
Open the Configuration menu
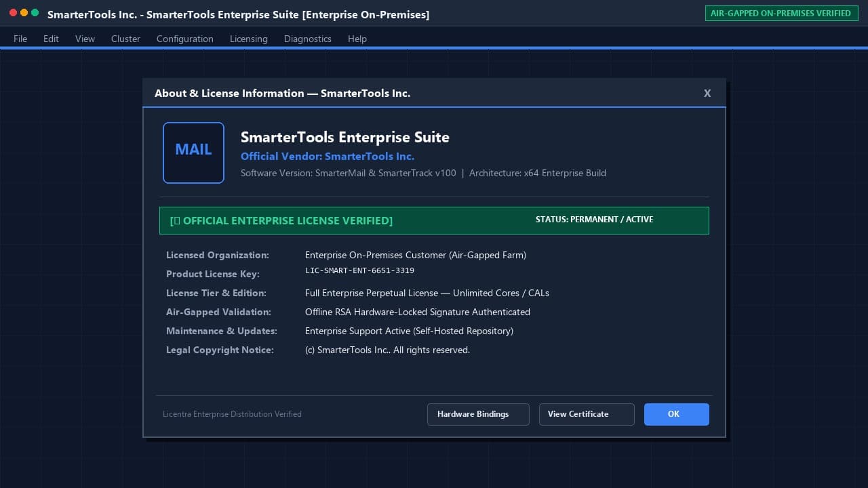click(x=185, y=39)
